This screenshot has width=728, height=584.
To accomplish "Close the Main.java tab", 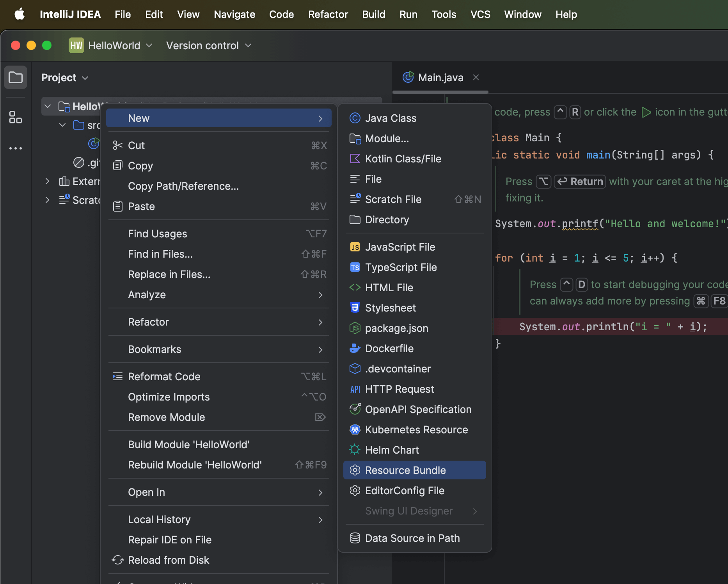I will (476, 77).
